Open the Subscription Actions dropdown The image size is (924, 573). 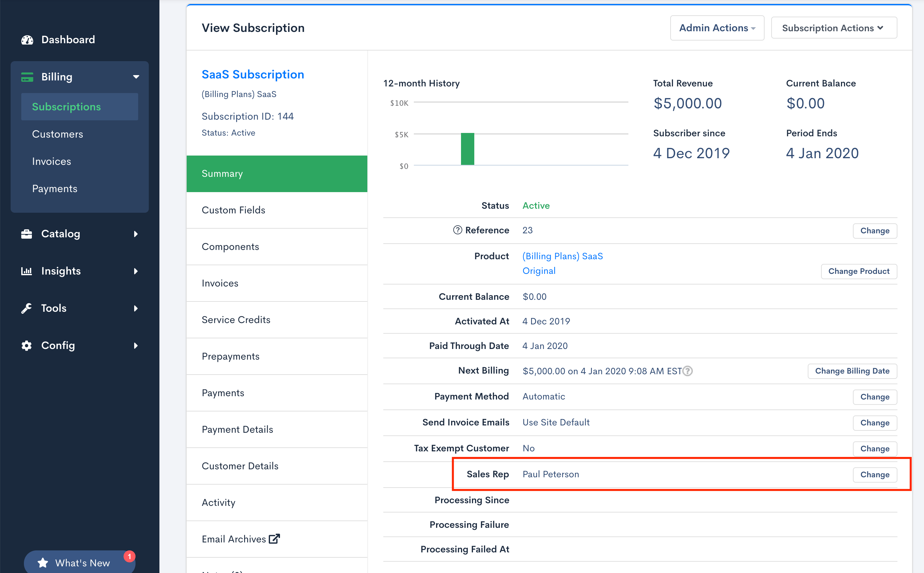[834, 28]
